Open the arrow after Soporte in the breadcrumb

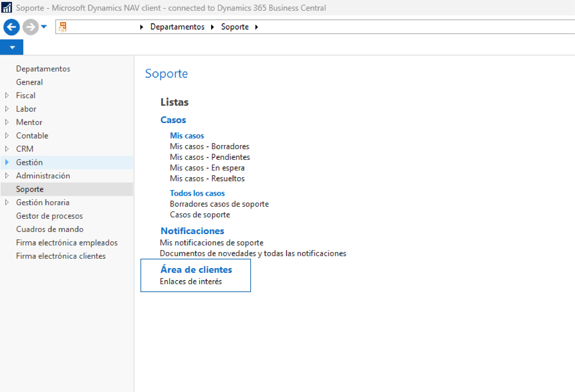(256, 27)
